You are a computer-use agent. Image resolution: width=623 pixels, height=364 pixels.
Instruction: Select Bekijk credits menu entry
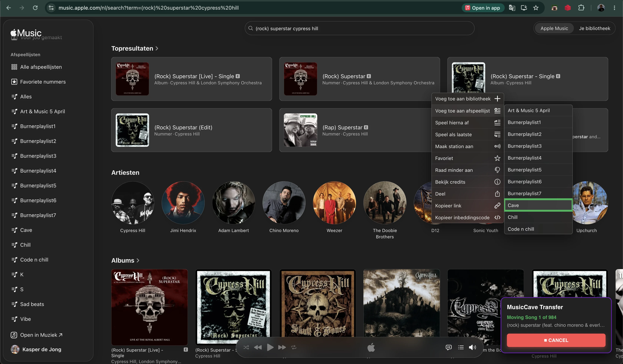pyautogui.click(x=467, y=182)
